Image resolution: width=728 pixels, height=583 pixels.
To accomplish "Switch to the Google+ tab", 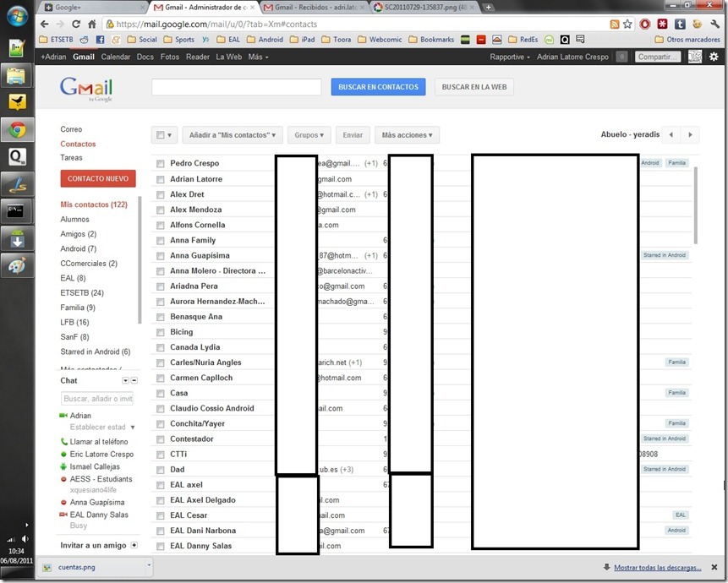I will click(x=92, y=8).
